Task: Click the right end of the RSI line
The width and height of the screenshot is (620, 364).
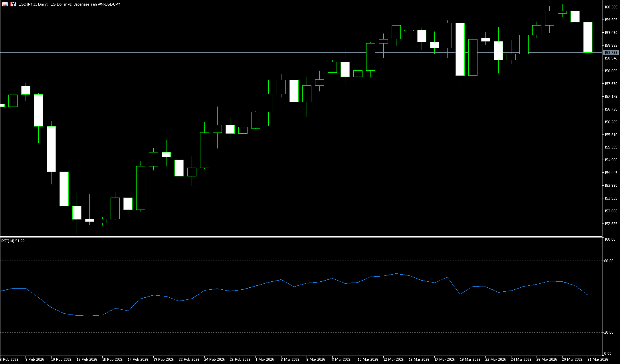Action: [x=587, y=295]
